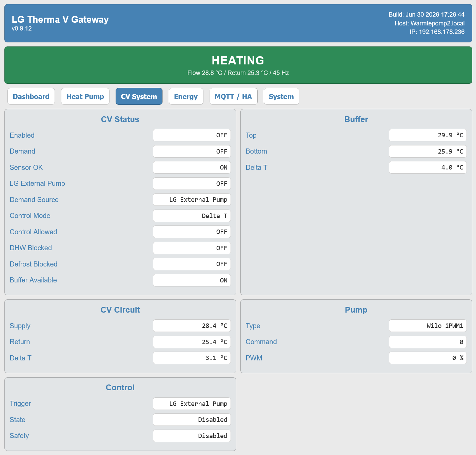Click the Buffer Bottom 25.9 °C value

428,151
